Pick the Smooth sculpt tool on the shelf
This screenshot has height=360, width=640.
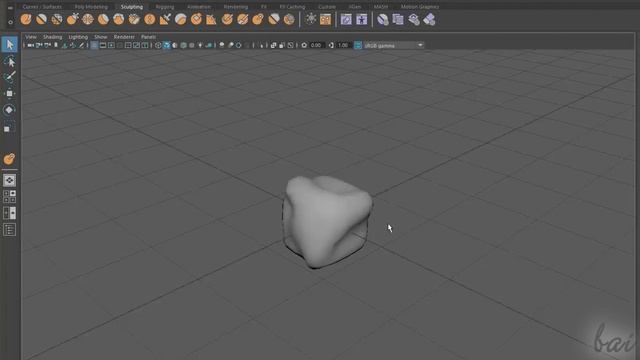(41, 19)
